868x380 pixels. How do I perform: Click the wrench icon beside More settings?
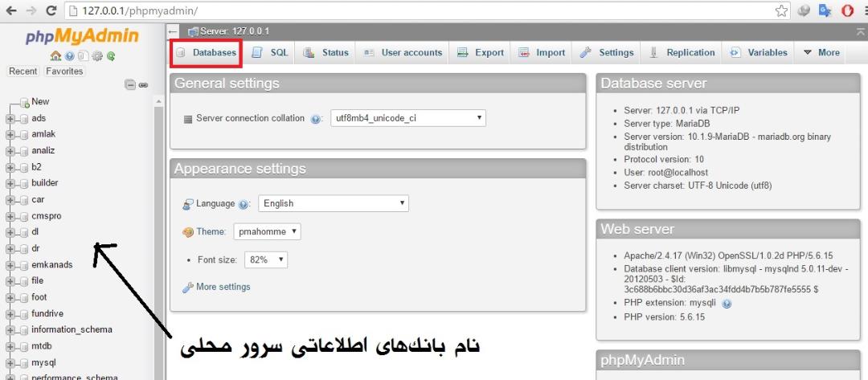tap(187, 287)
